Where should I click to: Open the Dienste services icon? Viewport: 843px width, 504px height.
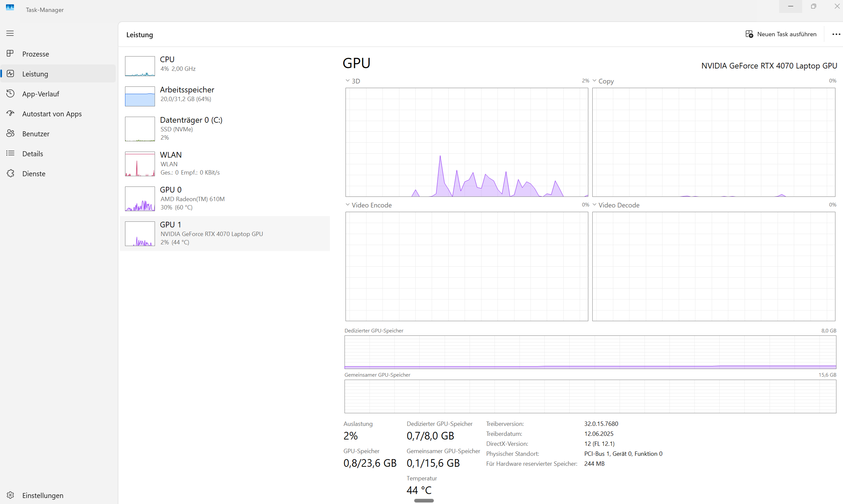tap(10, 174)
